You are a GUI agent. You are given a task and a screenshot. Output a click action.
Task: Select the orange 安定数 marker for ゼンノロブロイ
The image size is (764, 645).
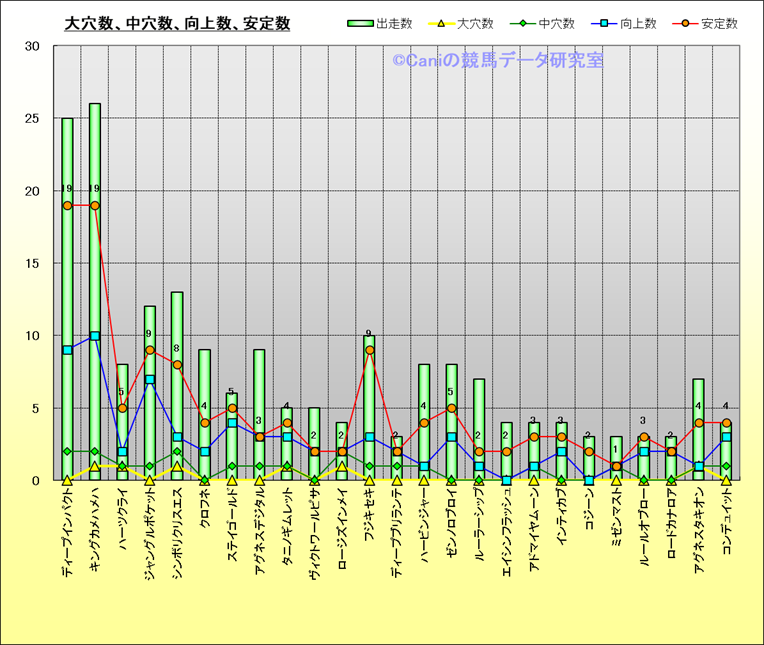click(451, 408)
